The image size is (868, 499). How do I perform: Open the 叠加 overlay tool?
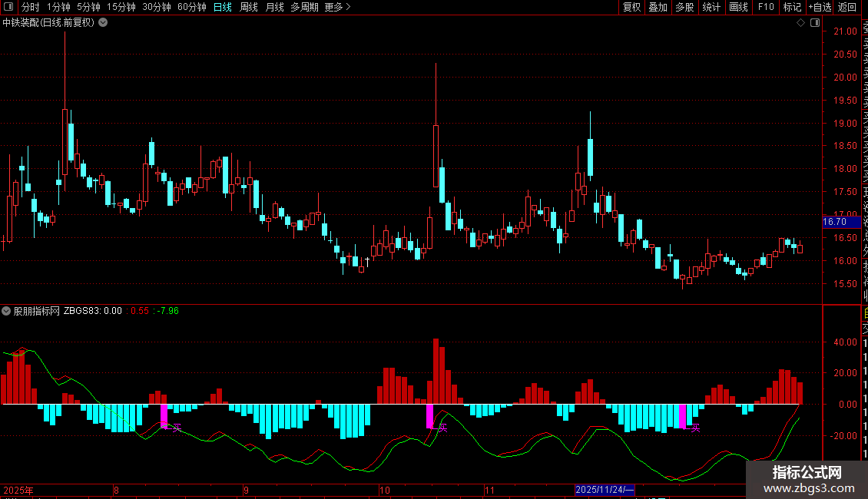658,7
